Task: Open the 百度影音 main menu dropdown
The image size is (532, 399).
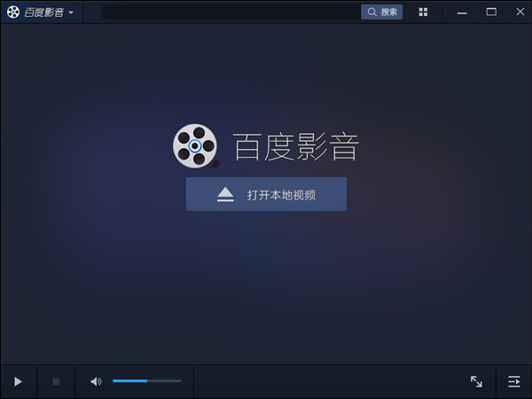Action: tap(71, 12)
